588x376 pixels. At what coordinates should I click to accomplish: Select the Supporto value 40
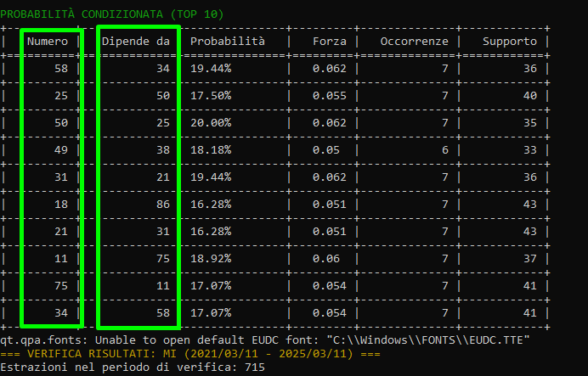(x=530, y=96)
